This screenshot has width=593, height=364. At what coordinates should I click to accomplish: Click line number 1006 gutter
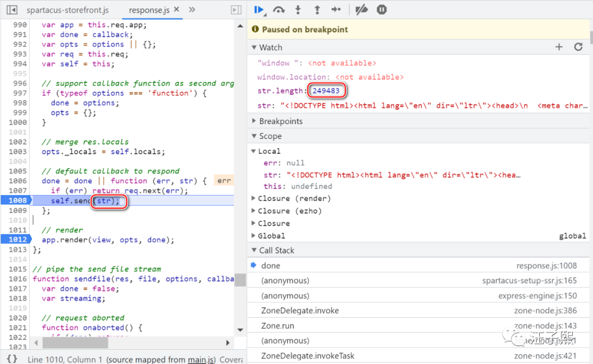pyautogui.click(x=18, y=181)
